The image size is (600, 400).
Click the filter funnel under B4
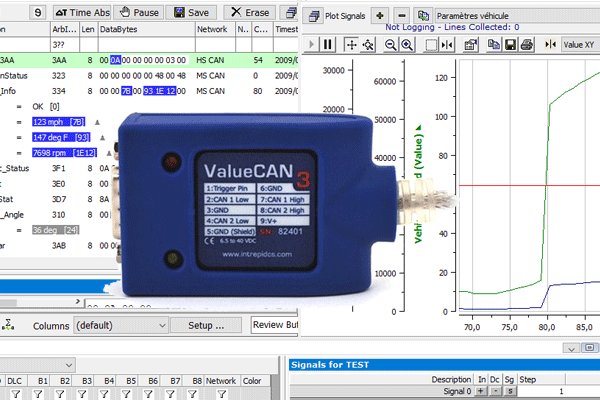click(x=104, y=393)
